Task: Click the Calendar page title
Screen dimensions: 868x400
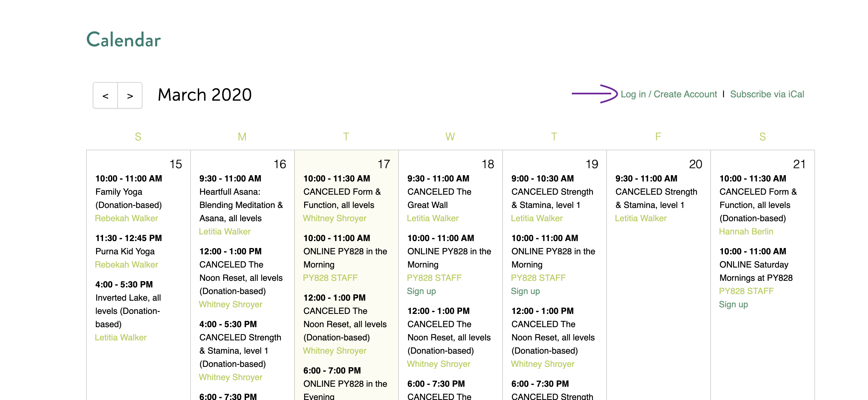Action: click(124, 40)
